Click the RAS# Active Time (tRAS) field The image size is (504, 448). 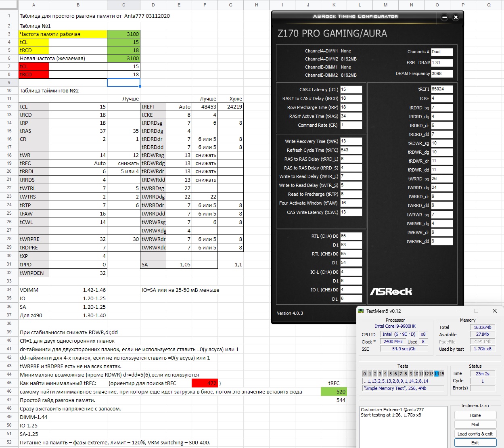[351, 116]
